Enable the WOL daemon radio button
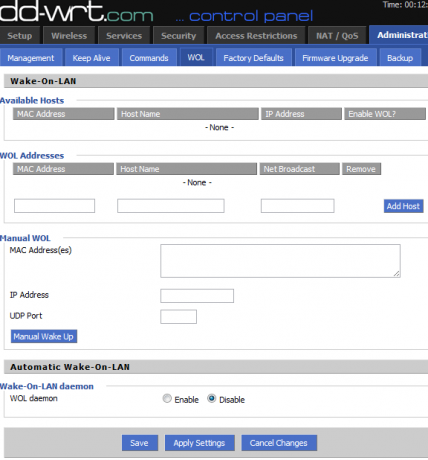The height and width of the screenshot is (460, 428). pos(167,398)
